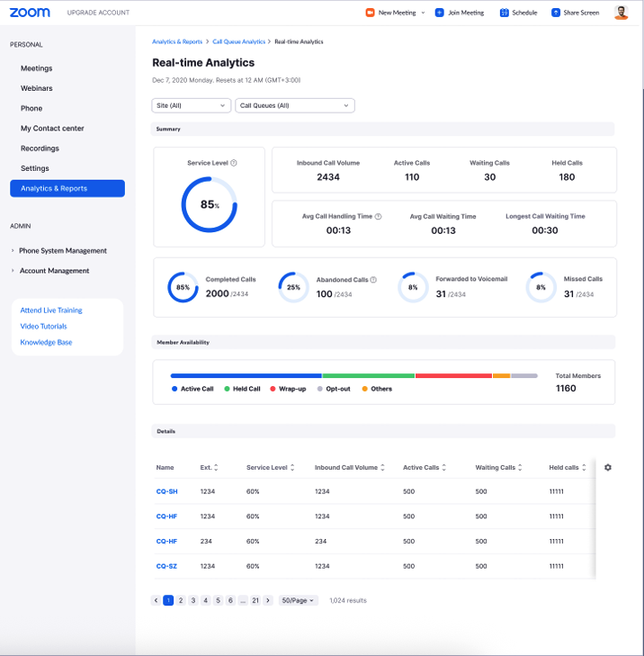Open the 50/Page dropdown

coord(298,600)
